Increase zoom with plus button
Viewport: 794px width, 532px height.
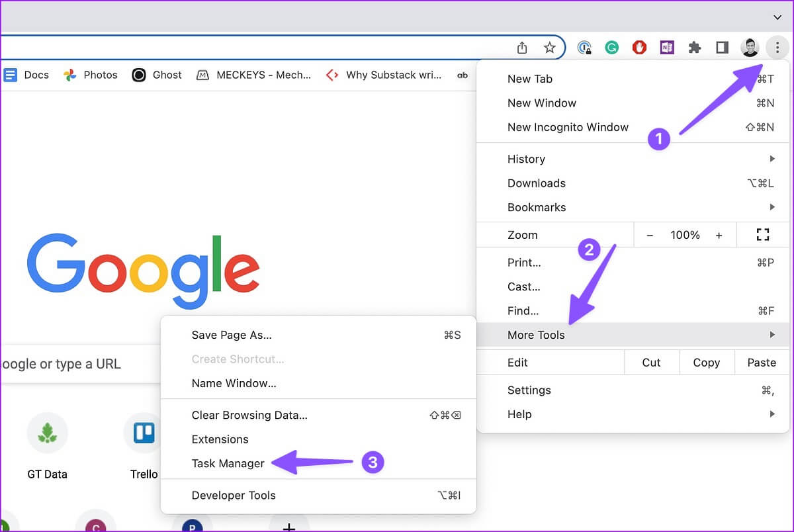pos(719,235)
